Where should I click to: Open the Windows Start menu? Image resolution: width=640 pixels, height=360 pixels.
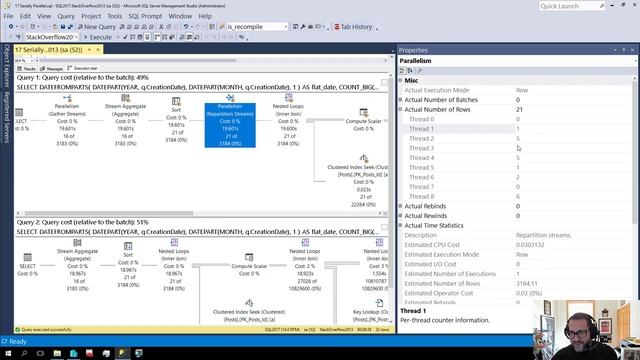point(8,353)
